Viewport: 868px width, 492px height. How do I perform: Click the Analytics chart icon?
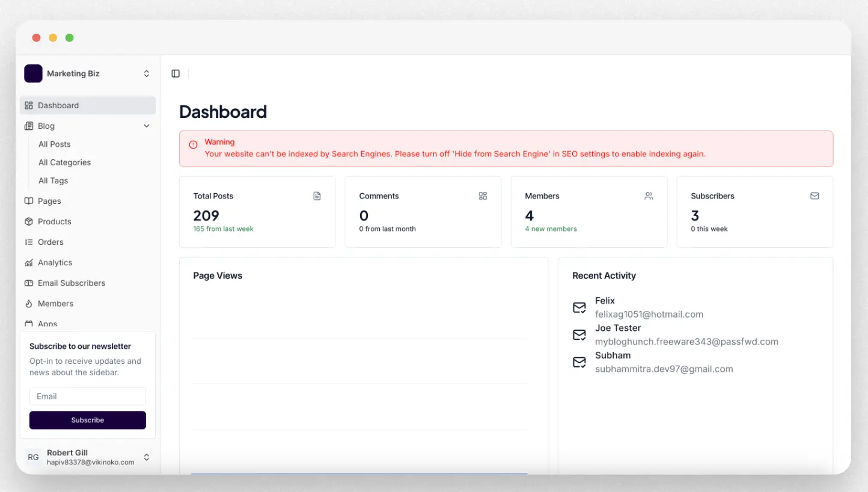(x=29, y=262)
